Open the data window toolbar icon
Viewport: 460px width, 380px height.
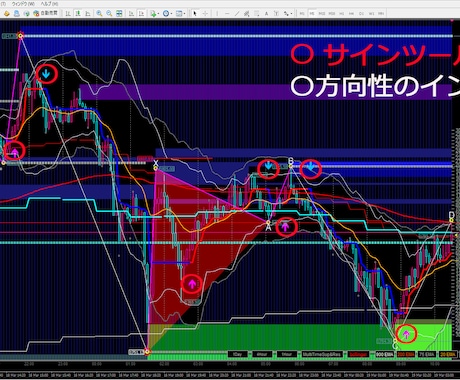point(16,14)
